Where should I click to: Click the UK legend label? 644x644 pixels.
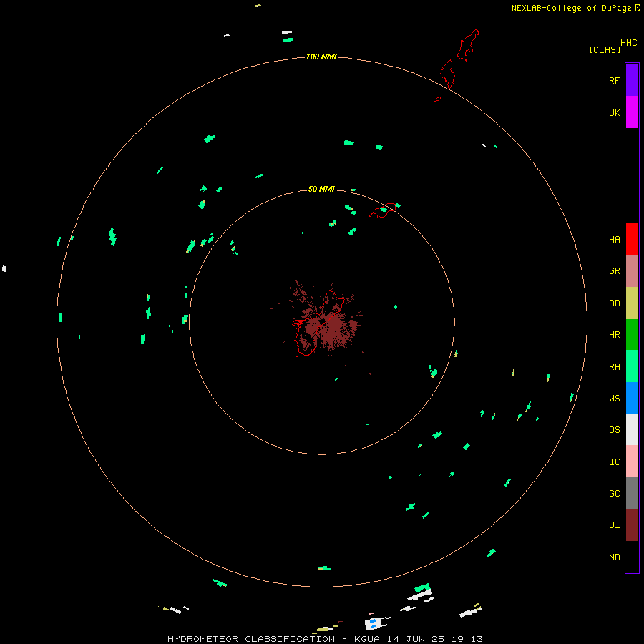[614, 112]
